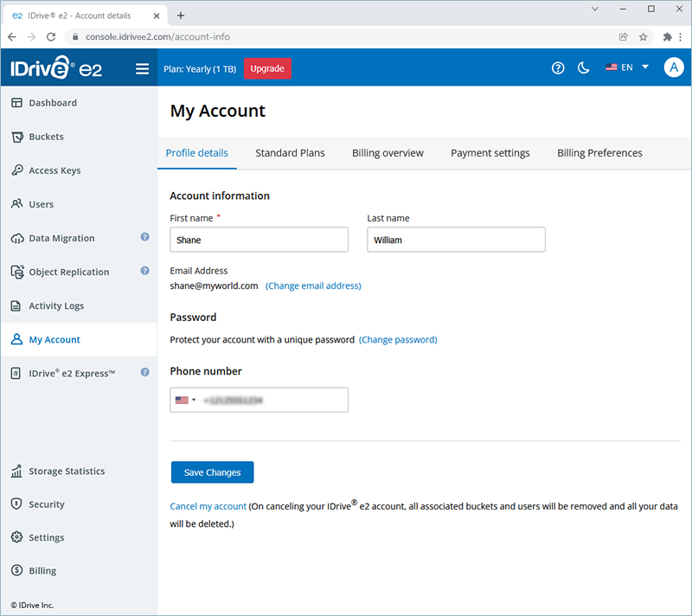Close the Account details browser tab
Viewport: 692px width, 616px height.
157,16
